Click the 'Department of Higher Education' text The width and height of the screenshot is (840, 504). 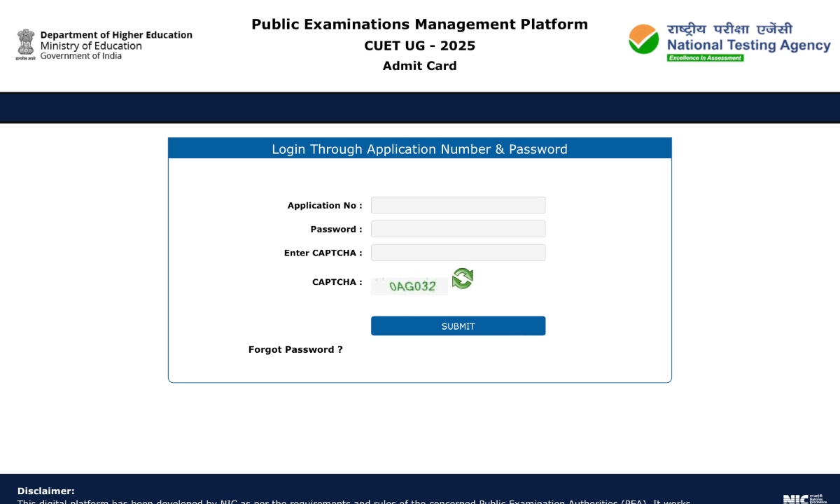116,35
